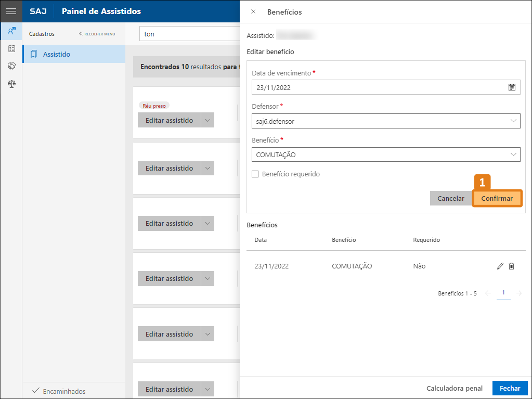Screen dimensions: 532x399
Task: Click the SAJ logo text
Action: pyautogui.click(x=38, y=11)
